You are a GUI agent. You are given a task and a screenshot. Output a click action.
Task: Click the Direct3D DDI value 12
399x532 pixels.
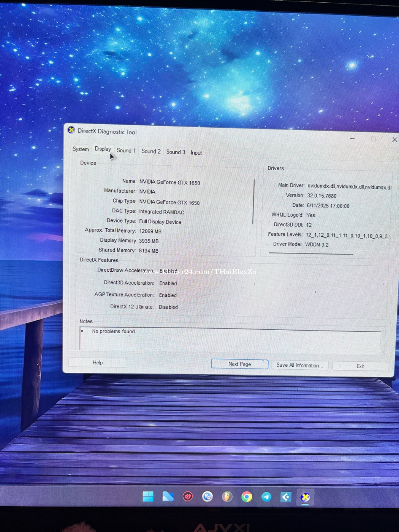coord(309,225)
